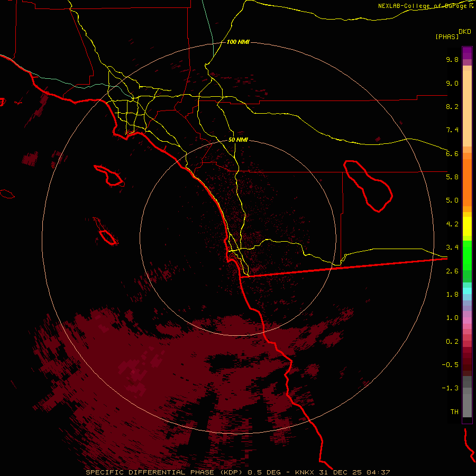
Task: Select the 1.0 scale label
Action: tap(452, 318)
